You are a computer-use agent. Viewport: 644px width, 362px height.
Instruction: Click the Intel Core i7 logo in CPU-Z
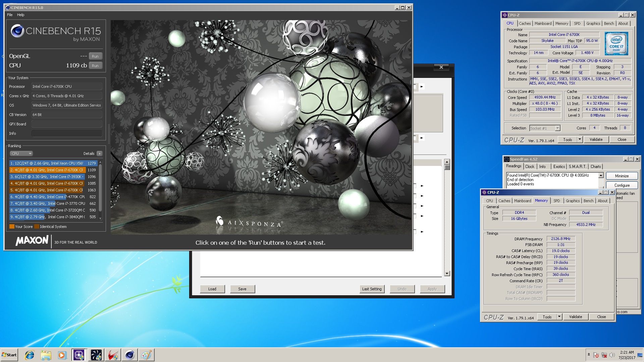point(616,44)
